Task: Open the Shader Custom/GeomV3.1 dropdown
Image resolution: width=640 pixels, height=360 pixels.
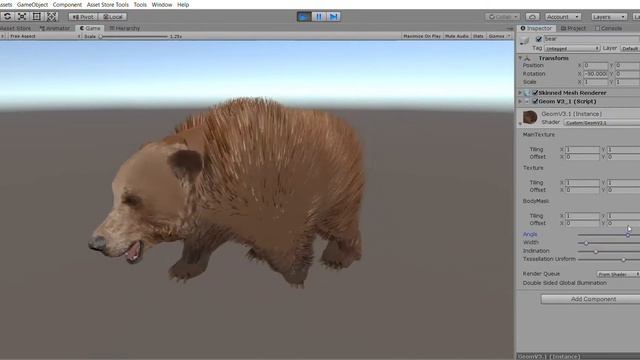Action: [602, 122]
